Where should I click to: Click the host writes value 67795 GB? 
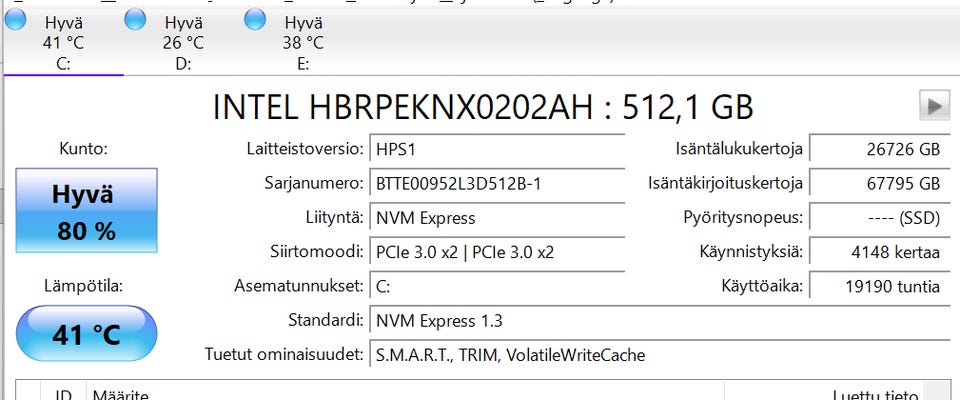click(880, 184)
